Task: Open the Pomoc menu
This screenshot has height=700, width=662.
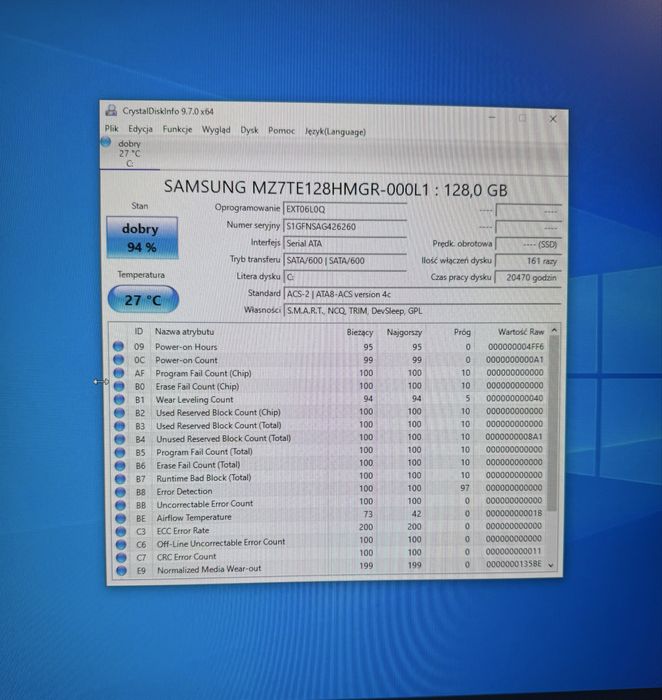Action: click(x=281, y=131)
